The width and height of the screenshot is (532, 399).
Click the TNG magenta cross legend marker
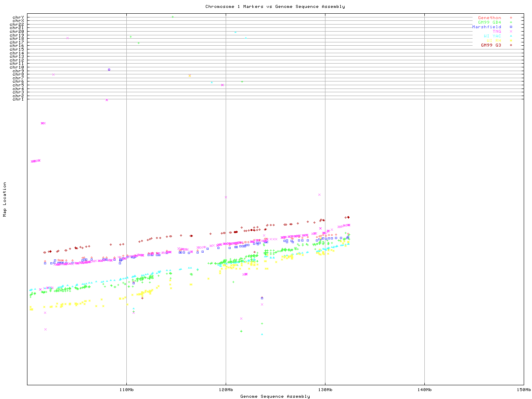coord(511,32)
